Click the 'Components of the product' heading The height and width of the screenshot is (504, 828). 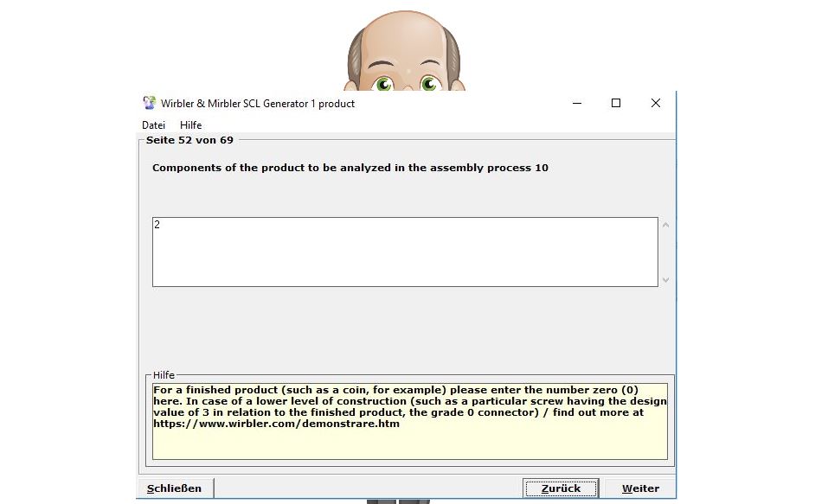350,168
